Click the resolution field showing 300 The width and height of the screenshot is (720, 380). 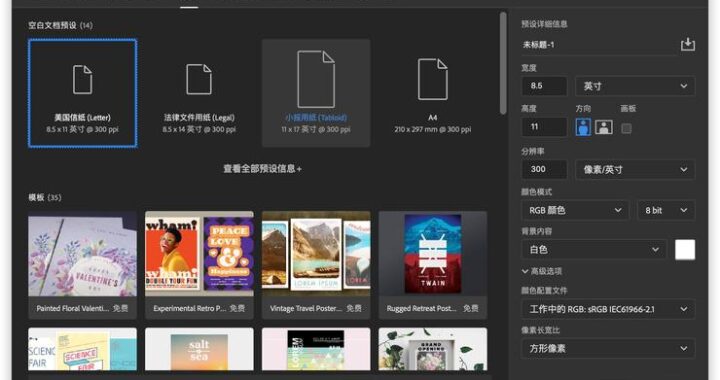[544, 169]
